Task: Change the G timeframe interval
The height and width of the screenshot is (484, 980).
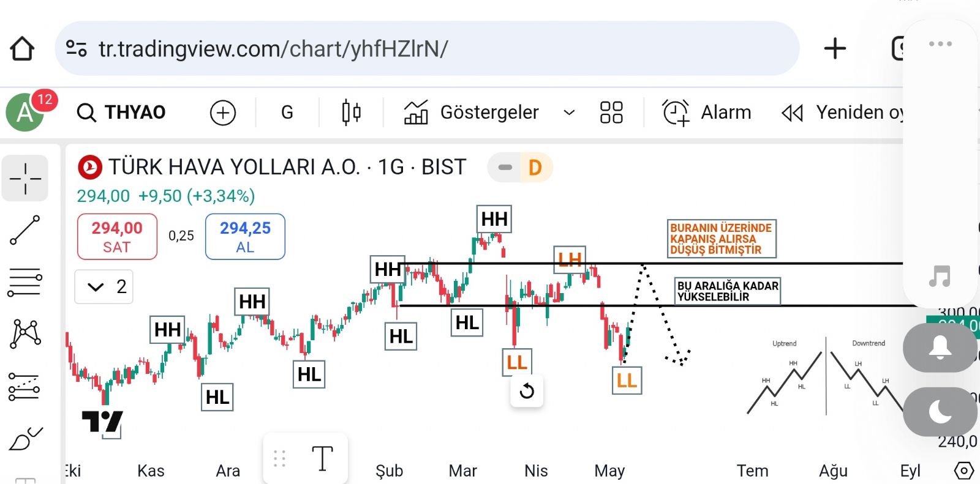Action: [287, 113]
